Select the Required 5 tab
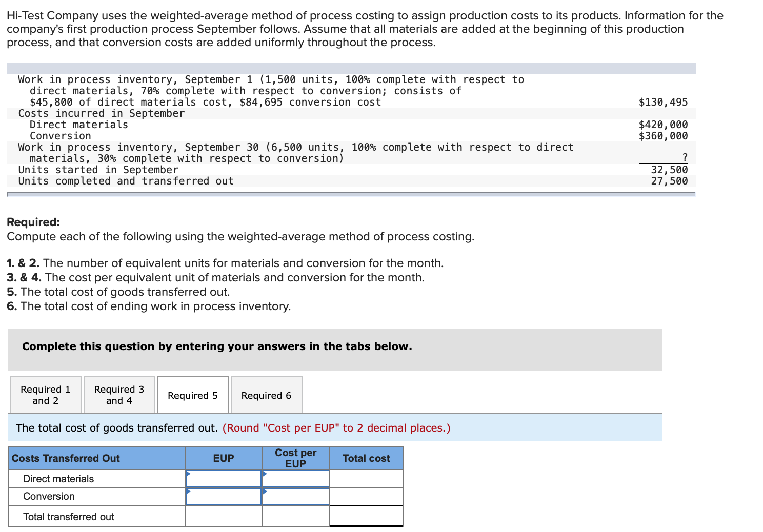This screenshot has height=532, width=763. (x=193, y=395)
